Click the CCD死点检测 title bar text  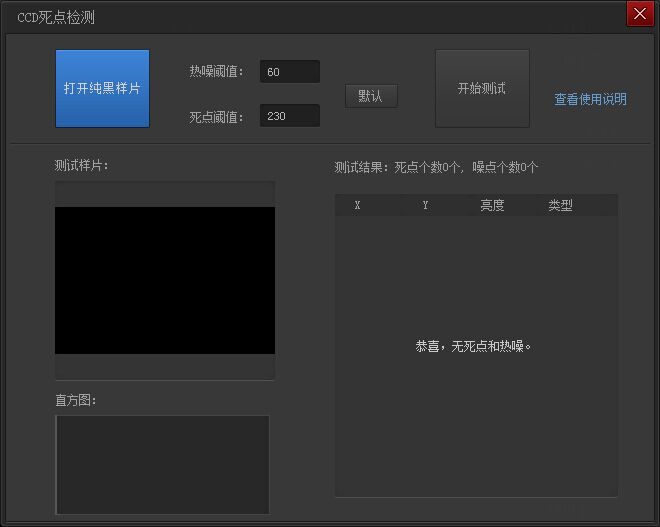(56, 18)
